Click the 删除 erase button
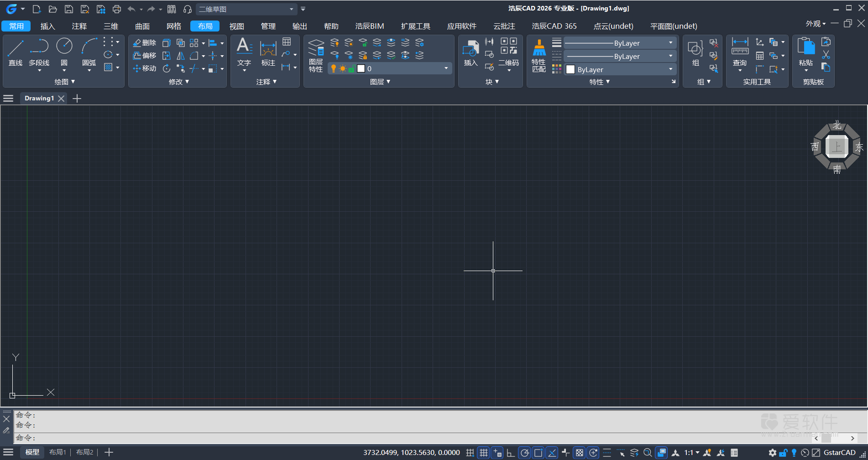Viewport: 868px width, 460px height. (x=144, y=43)
